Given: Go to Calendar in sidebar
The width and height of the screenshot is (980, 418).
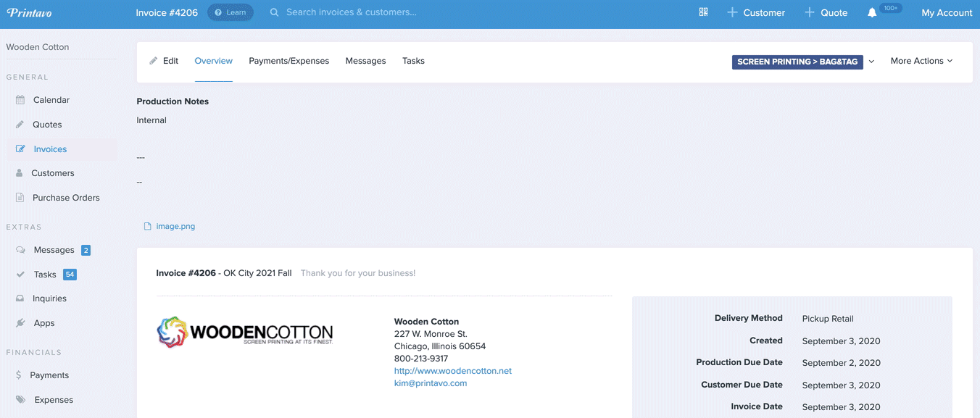Looking at the screenshot, I should click(51, 100).
